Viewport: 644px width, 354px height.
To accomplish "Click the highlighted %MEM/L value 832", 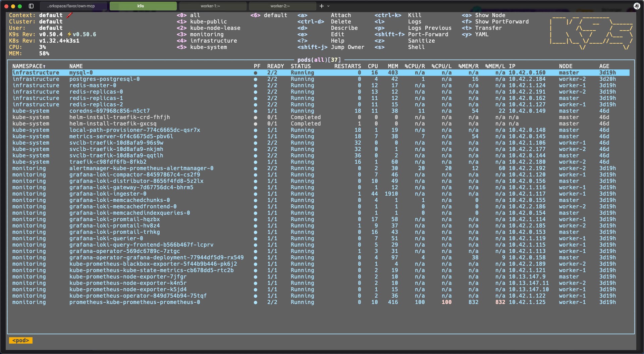I will click(x=500, y=302).
